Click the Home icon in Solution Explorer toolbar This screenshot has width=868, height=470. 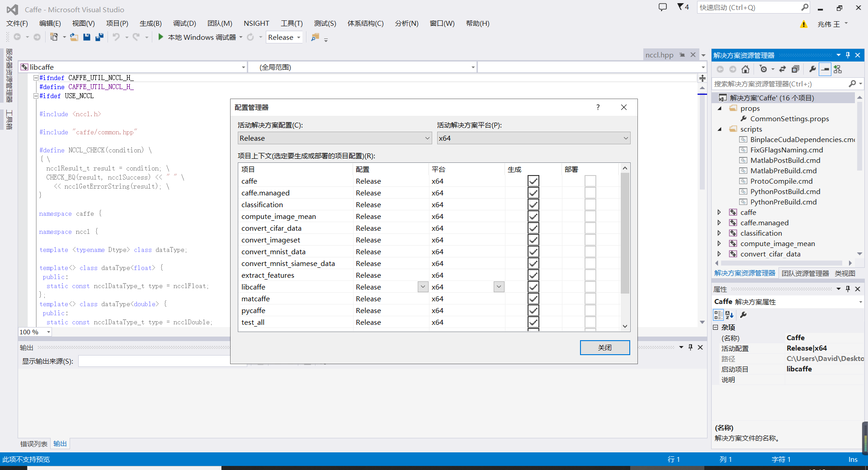(745, 69)
